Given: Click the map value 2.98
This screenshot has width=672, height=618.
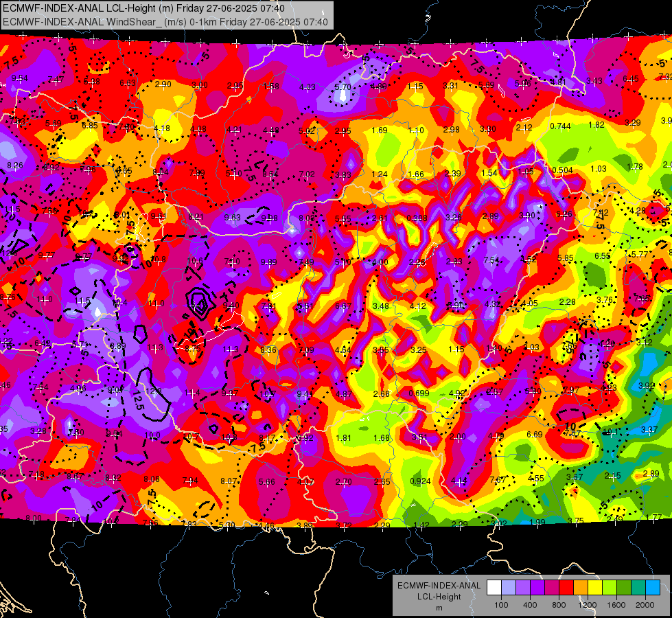Looking at the screenshot, I should click(452, 130).
